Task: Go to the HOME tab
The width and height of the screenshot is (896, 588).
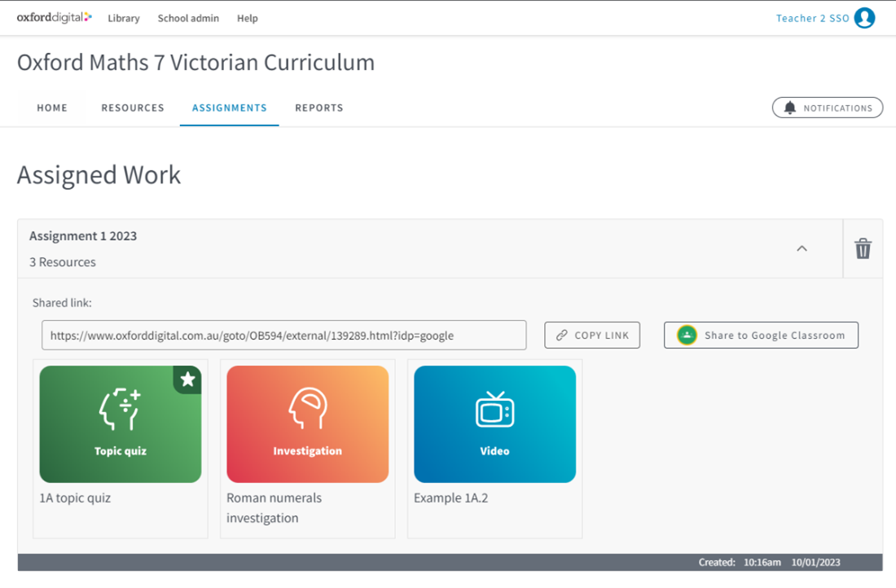Action: click(x=52, y=107)
